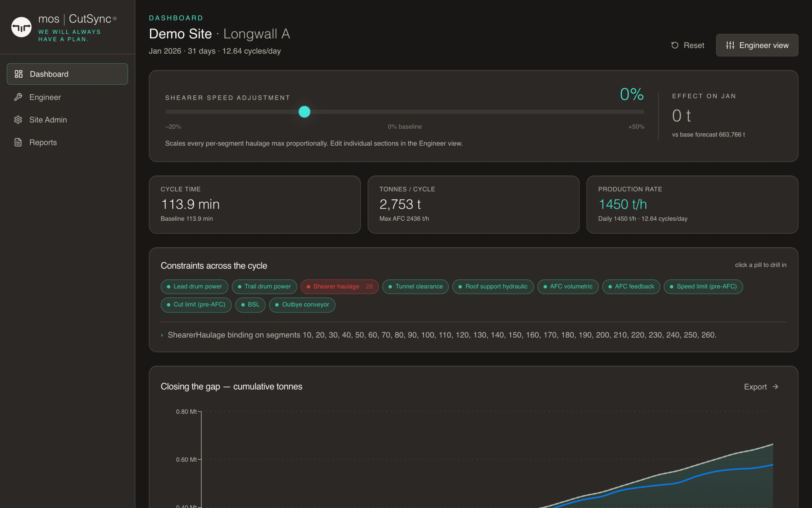Go to Site Admin
The image size is (812, 508).
click(x=68, y=120)
